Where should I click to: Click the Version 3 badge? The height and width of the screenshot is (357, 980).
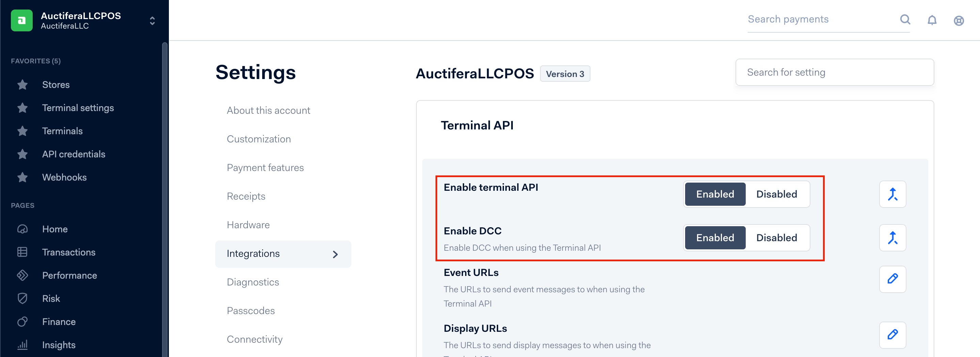[565, 74]
